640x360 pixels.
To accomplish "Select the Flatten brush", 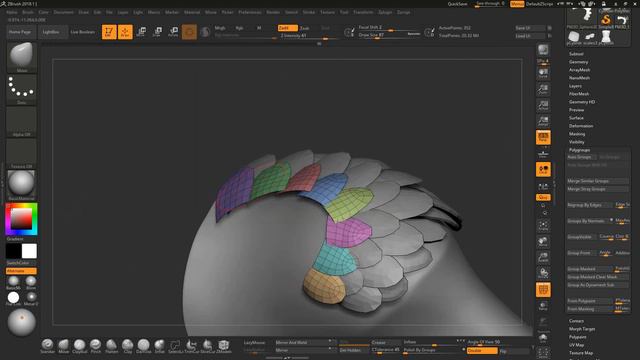I will point(111,346).
